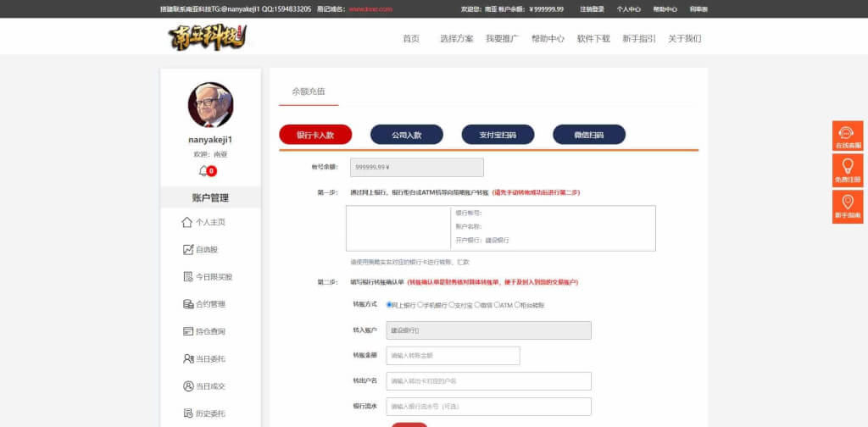This screenshot has height=427, width=868.
Task: Switch to 银行卡入款 deposit tab
Action: pyautogui.click(x=315, y=135)
